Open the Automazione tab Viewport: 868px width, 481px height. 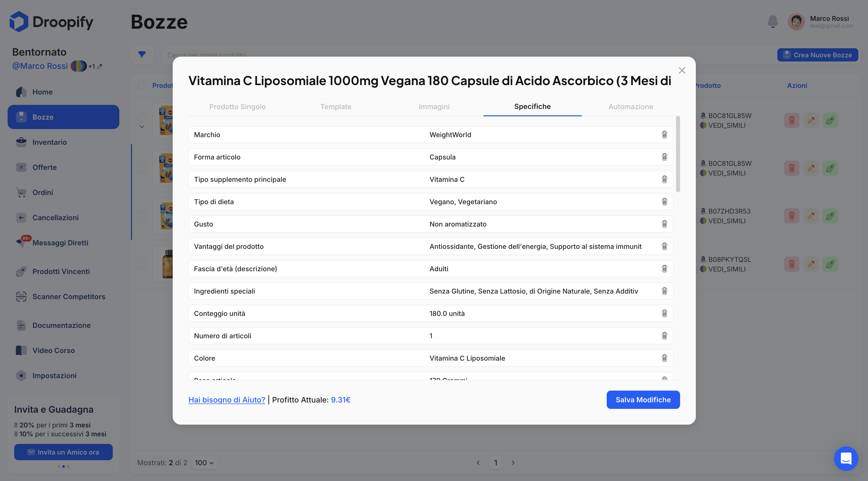pyautogui.click(x=631, y=106)
